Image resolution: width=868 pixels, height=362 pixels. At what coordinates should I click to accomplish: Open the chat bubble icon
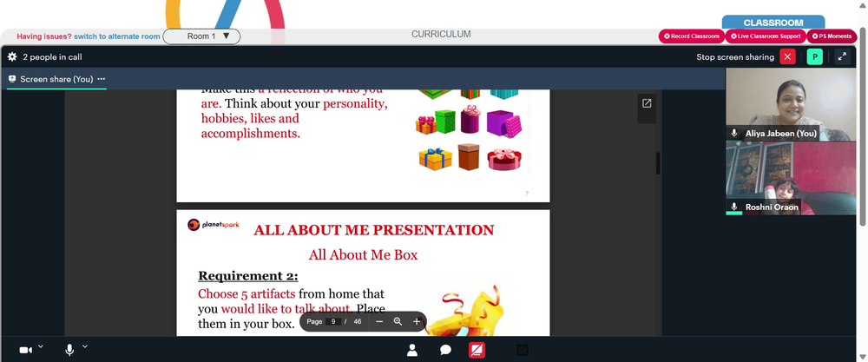click(x=445, y=350)
